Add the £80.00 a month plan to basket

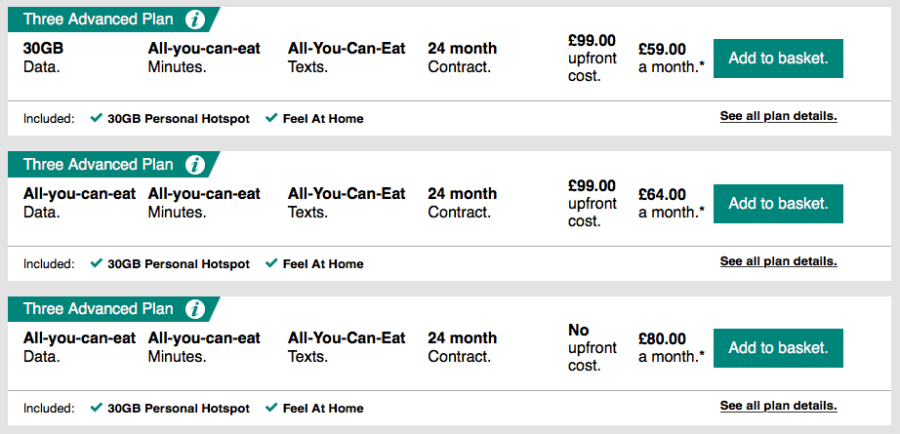tap(778, 348)
